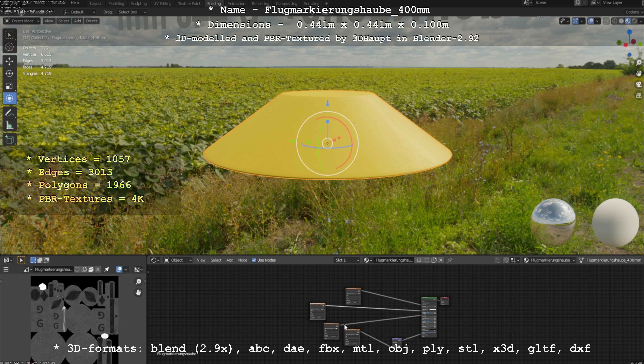Image resolution: width=644 pixels, height=364 pixels.
Task: Toggle viewport gizmos display
Action: coord(575,21)
